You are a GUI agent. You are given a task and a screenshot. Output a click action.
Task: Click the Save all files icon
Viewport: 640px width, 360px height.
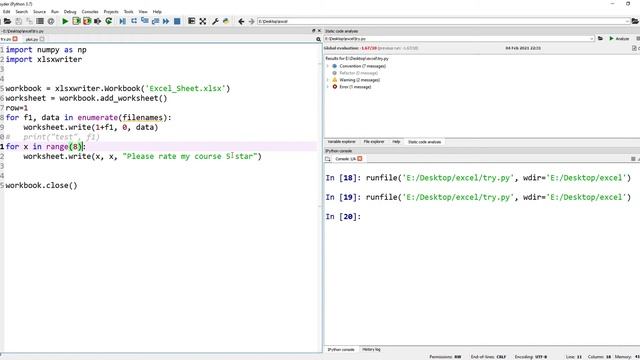point(29,21)
